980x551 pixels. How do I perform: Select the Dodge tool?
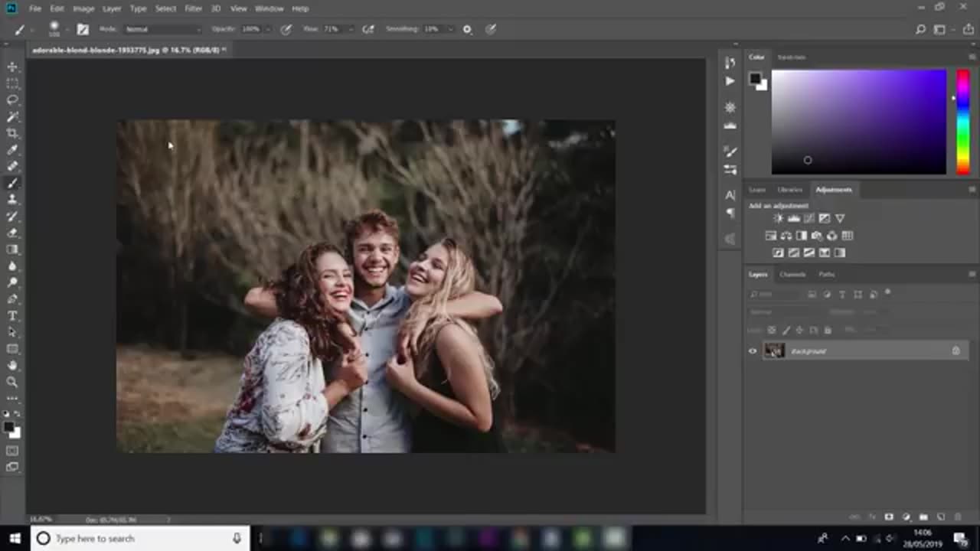pyautogui.click(x=12, y=282)
